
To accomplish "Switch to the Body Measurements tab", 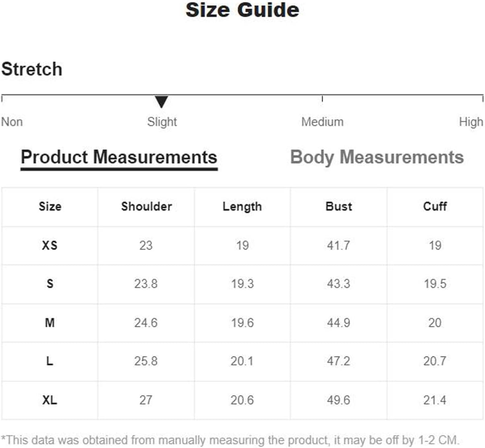I will 377,158.
